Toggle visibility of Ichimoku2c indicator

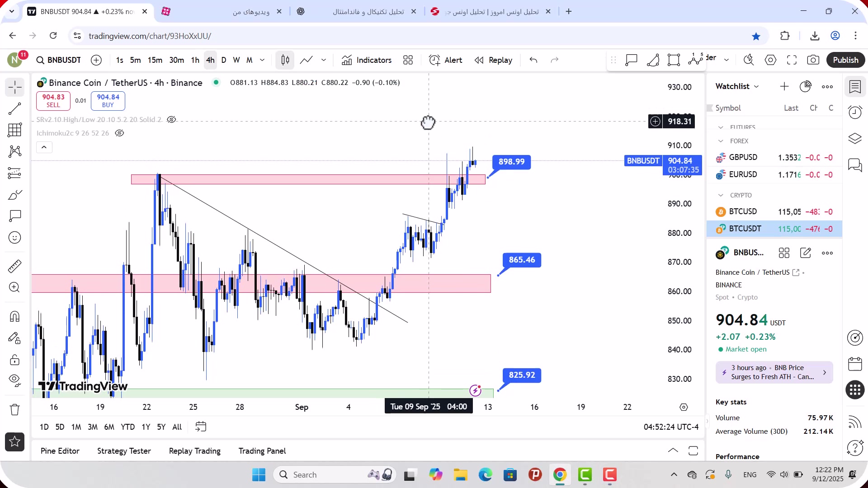[119, 133]
